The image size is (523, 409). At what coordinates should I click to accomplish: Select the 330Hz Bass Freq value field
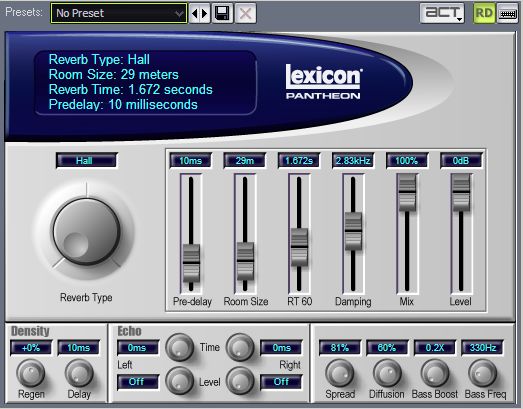point(483,348)
